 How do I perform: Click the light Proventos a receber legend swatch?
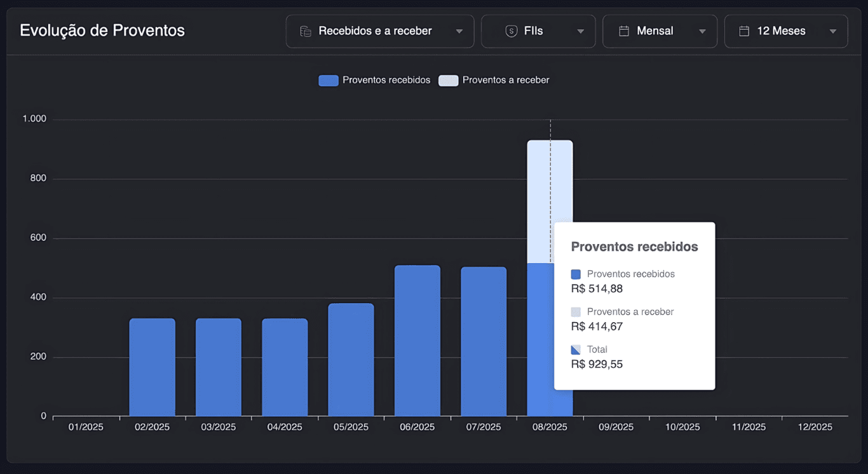[x=448, y=81]
